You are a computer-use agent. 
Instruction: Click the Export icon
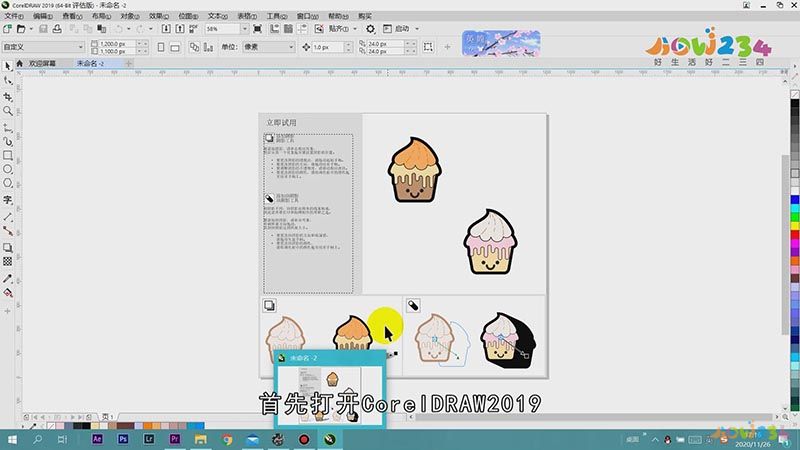[x=180, y=29]
